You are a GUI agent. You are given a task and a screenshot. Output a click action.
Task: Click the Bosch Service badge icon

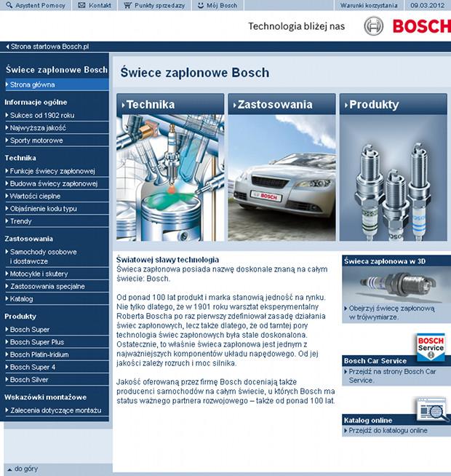[431, 347]
